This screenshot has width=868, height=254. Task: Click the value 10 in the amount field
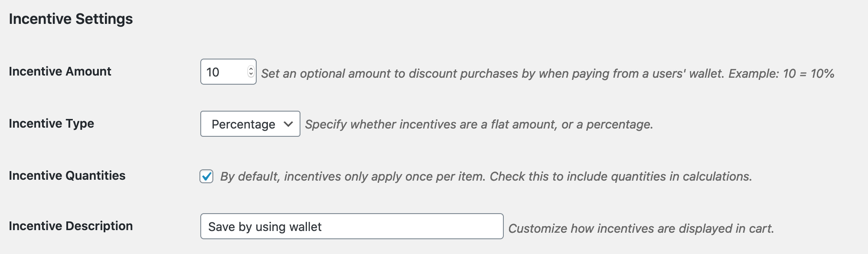[213, 73]
